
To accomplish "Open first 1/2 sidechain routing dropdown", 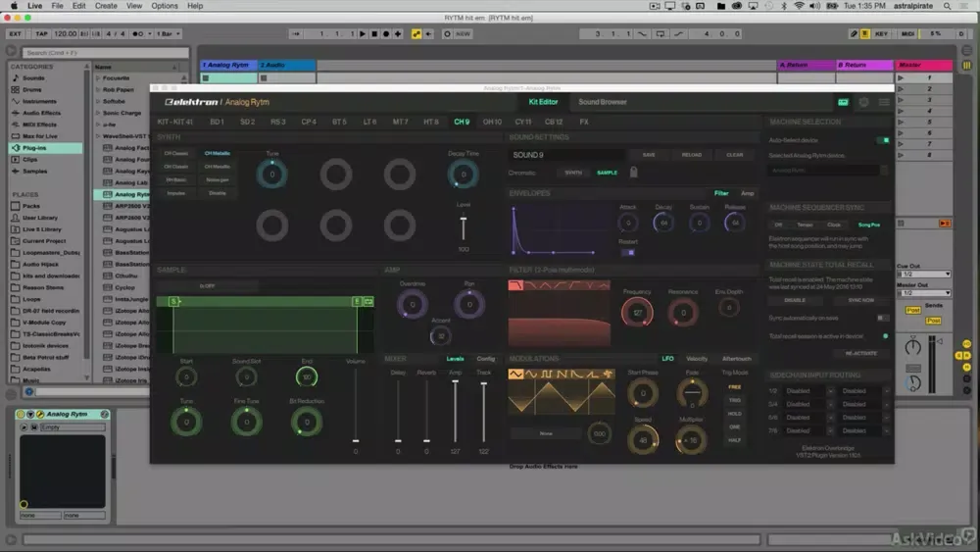I will pyautogui.click(x=809, y=390).
